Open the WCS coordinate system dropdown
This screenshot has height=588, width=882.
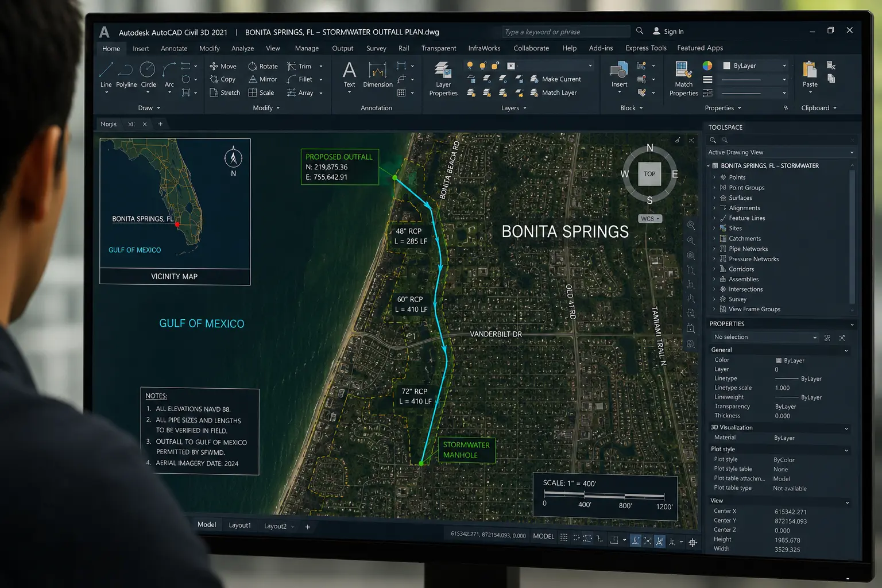(x=650, y=219)
